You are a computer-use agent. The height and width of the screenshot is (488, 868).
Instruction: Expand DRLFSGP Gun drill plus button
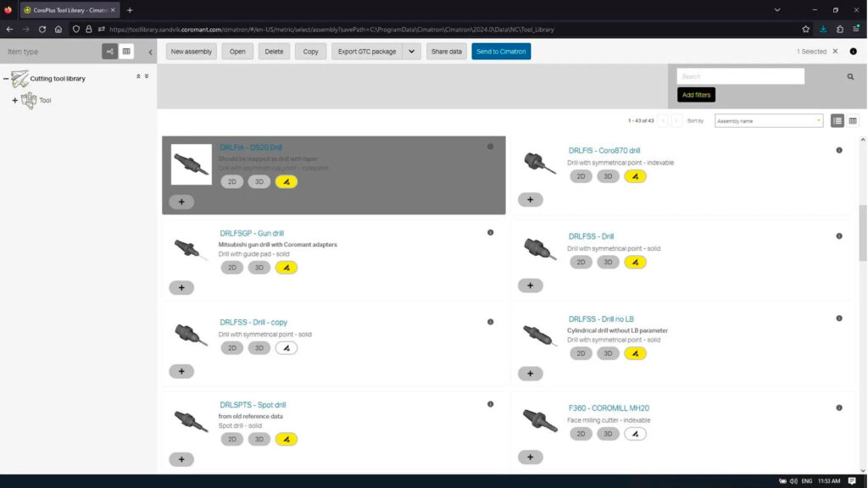pyautogui.click(x=181, y=288)
